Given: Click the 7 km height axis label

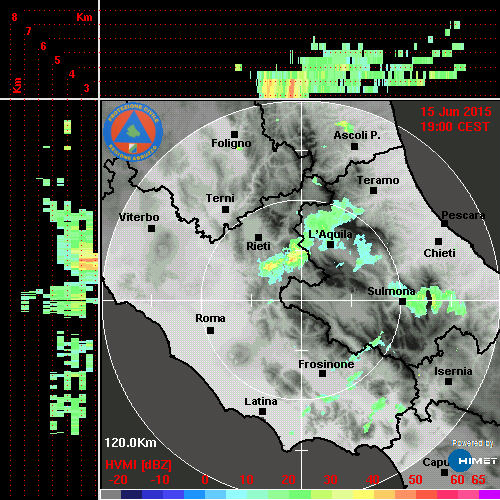Looking at the screenshot, I should (x=29, y=31).
